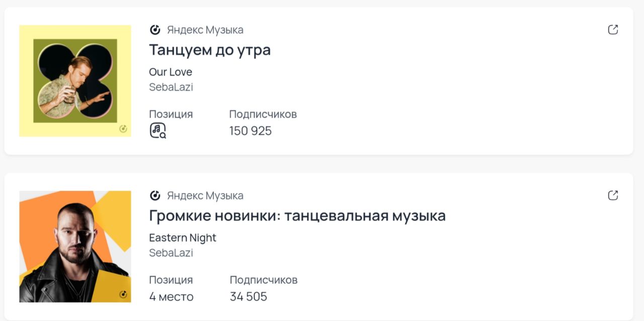Select the track "Our Love"
Screen dimensions: 644x321
[x=171, y=72]
